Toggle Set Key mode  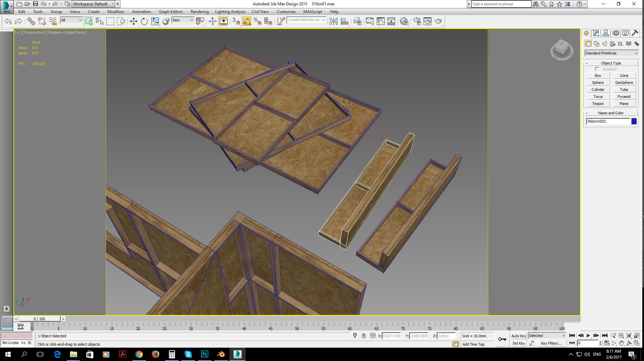click(x=518, y=343)
